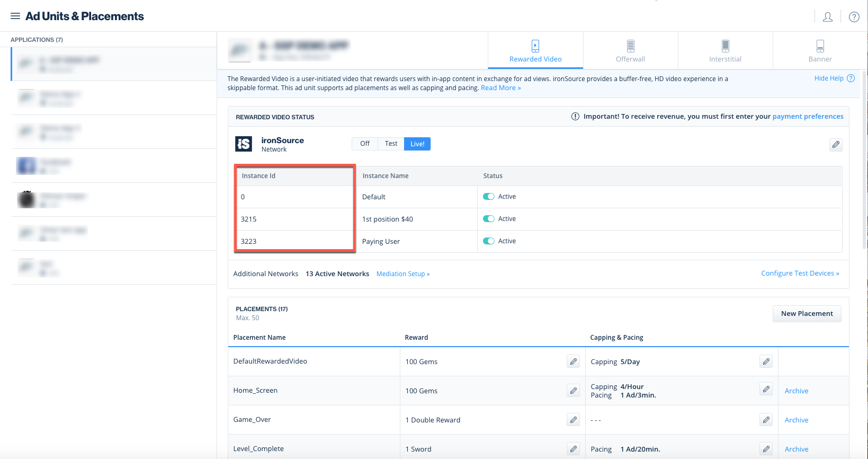Open the hamburger navigation menu
The width and height of the screenshot is (868, 459).
pos(15,16)
